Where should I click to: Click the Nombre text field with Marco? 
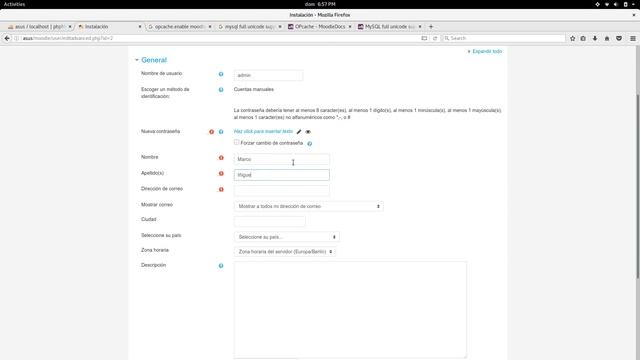coord(282,159)
